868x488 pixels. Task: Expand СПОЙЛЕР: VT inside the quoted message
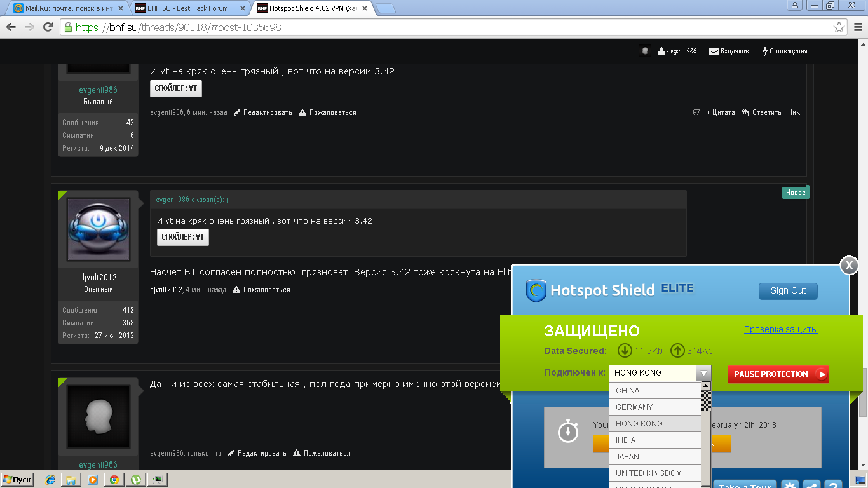pos(183,237)
